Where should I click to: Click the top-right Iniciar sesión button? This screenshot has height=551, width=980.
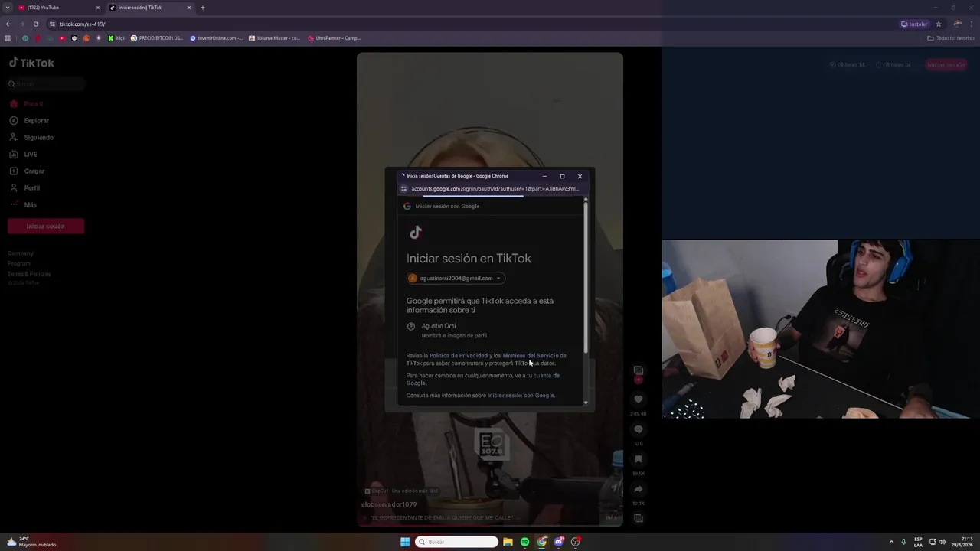point(946,65)
